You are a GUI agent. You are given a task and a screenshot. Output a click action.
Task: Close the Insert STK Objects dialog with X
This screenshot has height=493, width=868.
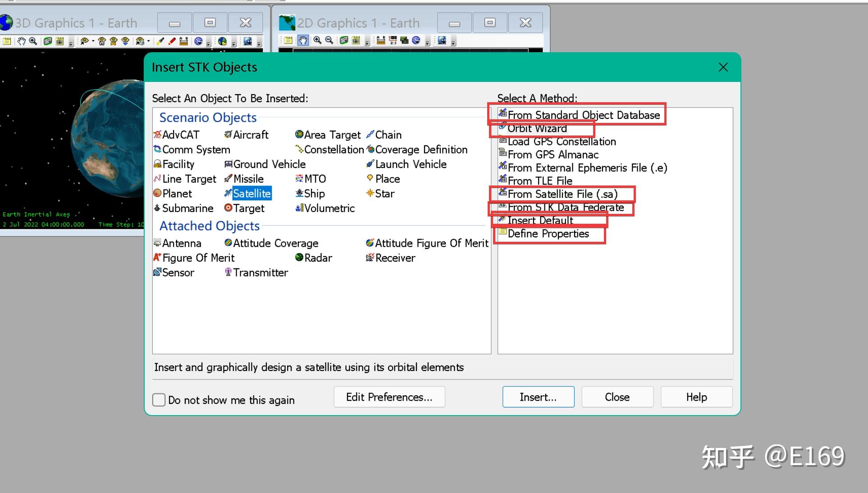(x=723, y=68)
